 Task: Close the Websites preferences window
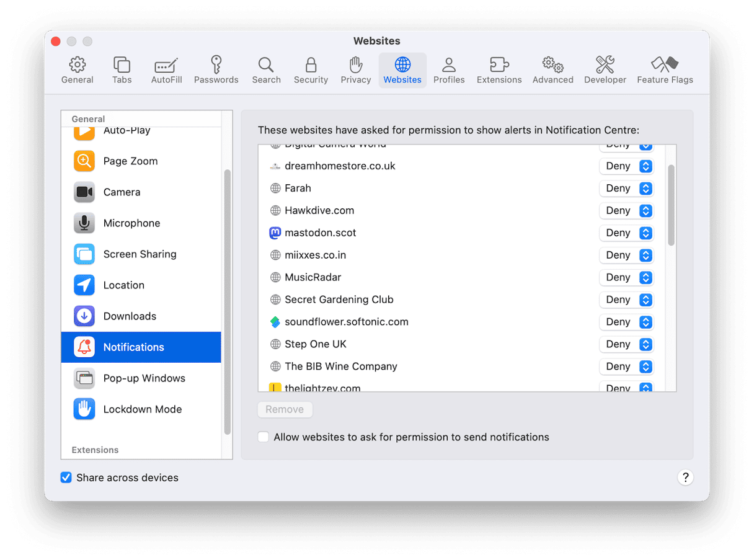[x=56, y=41]
